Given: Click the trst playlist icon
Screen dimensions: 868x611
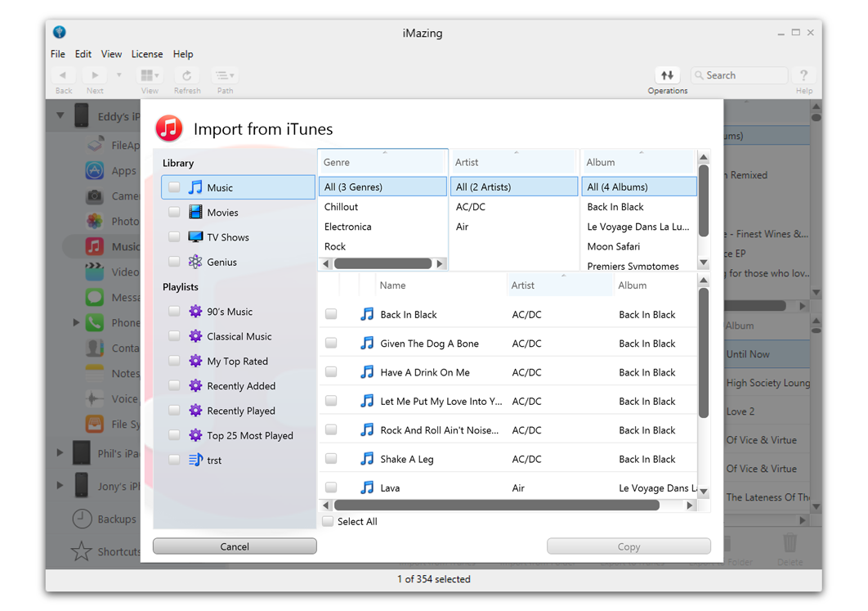Looking at the screenshot, I should click(x=195, y=460).
